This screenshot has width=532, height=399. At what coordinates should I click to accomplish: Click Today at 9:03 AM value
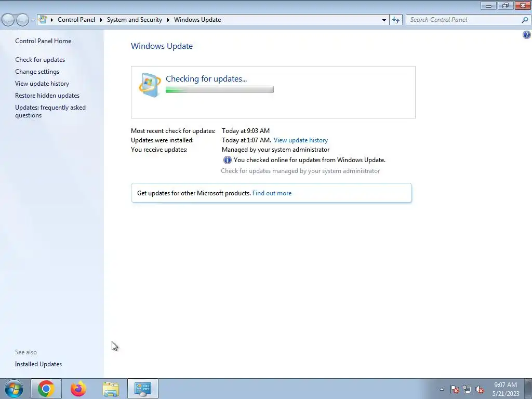[246, 130]
